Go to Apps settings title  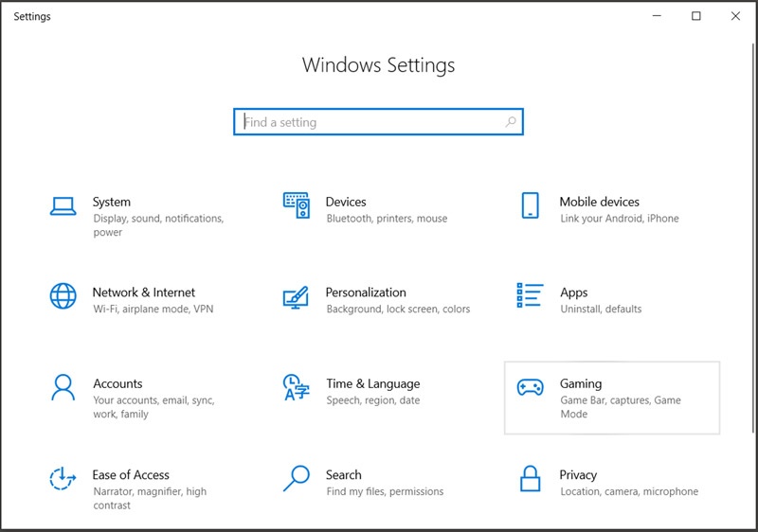point(574,293)
